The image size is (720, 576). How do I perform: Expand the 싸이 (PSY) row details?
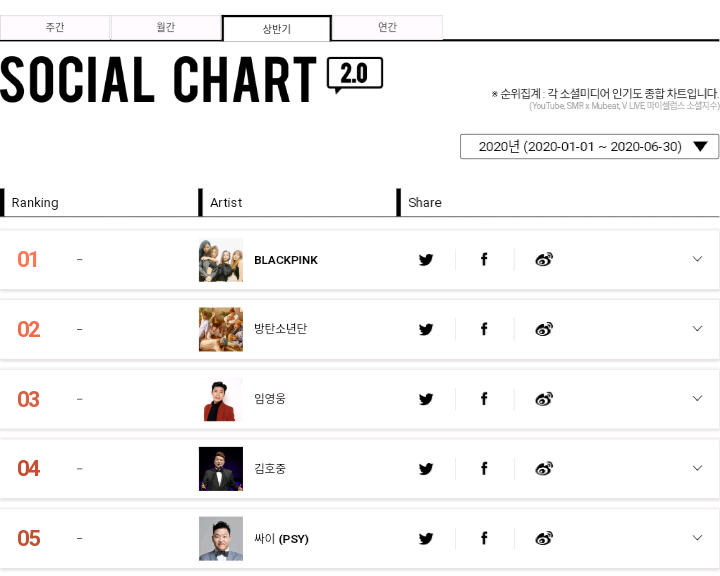[697, 537]
